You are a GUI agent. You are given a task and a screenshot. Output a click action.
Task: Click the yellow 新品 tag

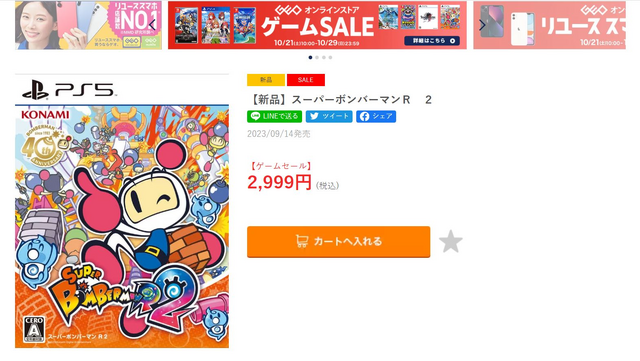click(x=266, y=80)
